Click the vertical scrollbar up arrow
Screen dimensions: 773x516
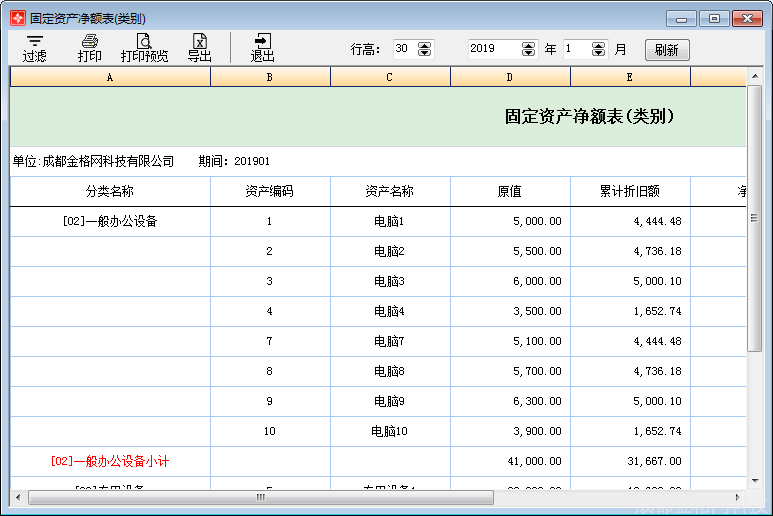point(755,77)
